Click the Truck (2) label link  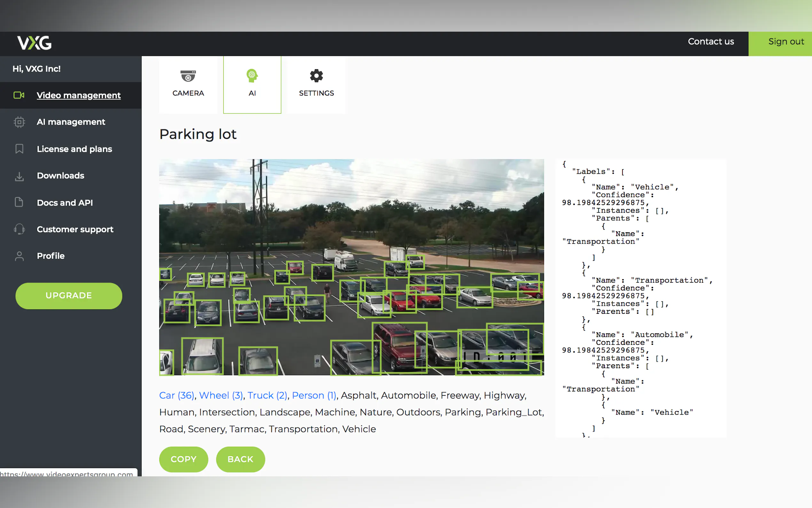(x=267, y=395)
